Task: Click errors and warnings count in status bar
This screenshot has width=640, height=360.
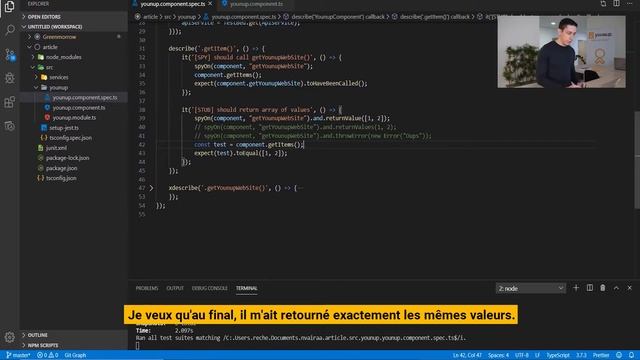Action: click(x=48, y=355)
